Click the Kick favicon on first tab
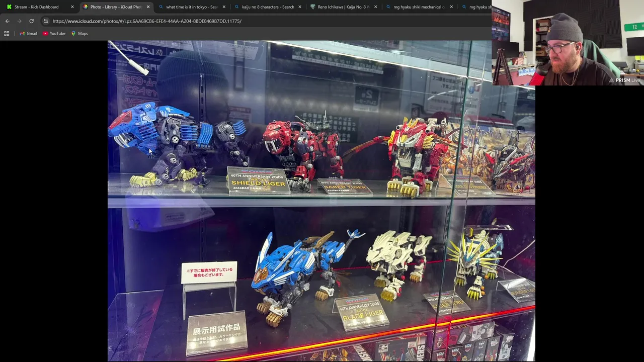 click(x=9, y=7)
